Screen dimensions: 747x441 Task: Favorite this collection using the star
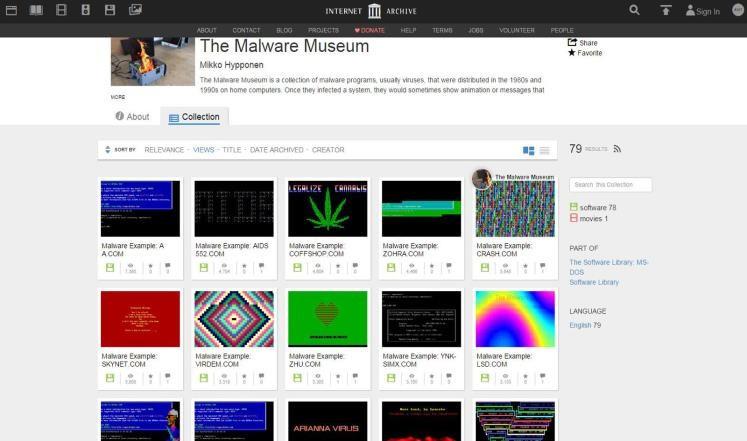point(572,53)
